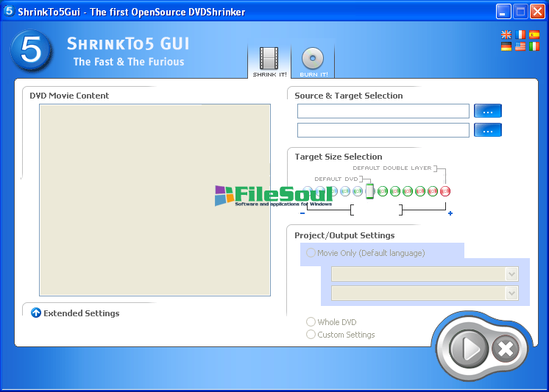Click the source folder browse button

[x=487, y=111]
